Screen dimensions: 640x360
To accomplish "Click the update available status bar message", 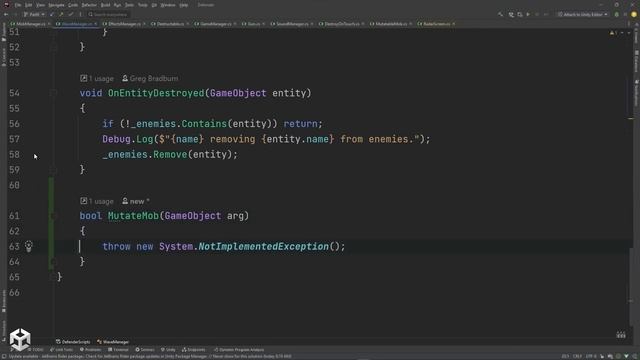I will point(150,357).
